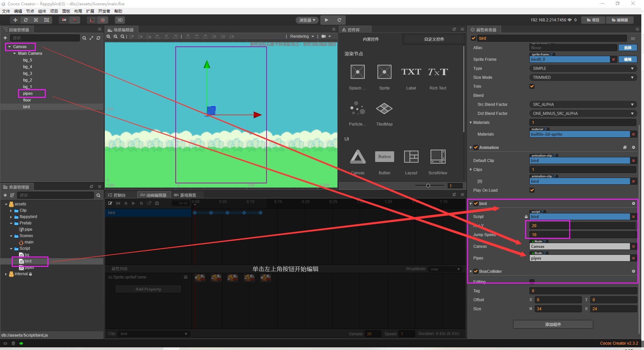This screenshot has height=350, width=644.
Task: Refresh the hierarchy panel
Action: click(x=98, y=38)
